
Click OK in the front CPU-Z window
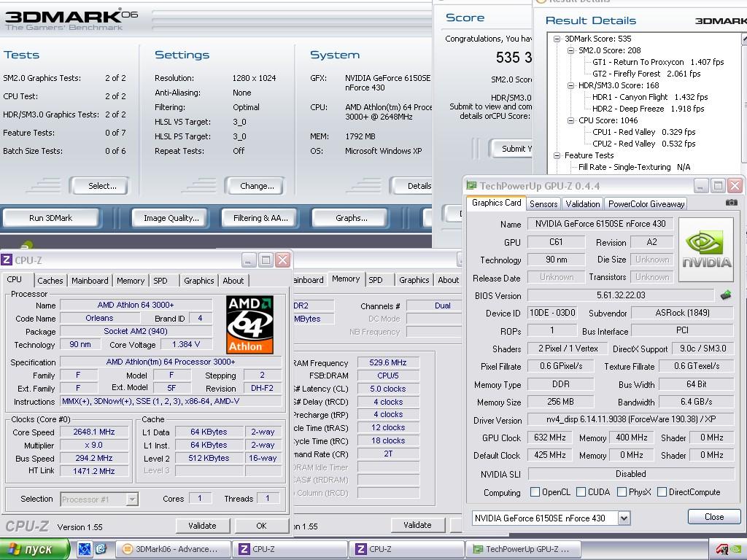pyautogui.click(x=261, y=526)
